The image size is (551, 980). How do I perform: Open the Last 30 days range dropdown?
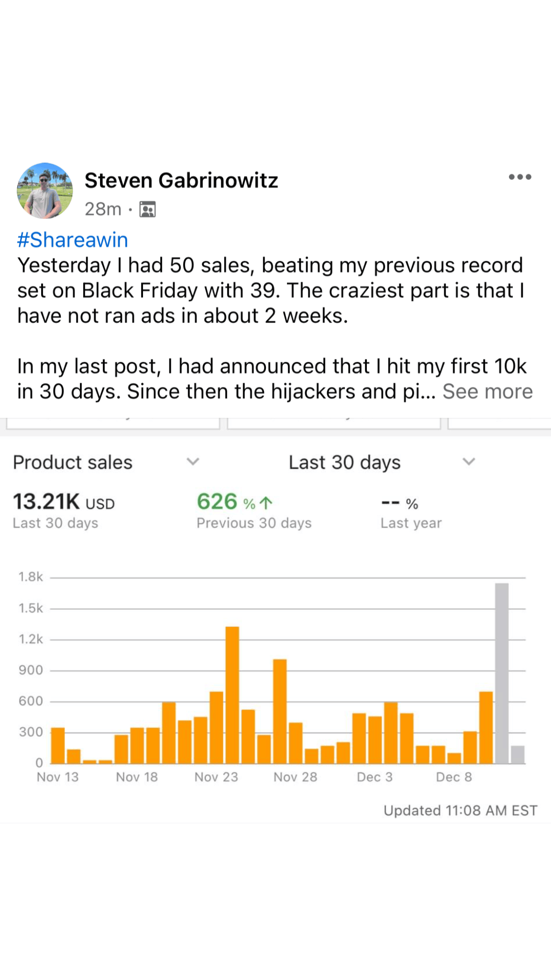click(x=344, y=462)
